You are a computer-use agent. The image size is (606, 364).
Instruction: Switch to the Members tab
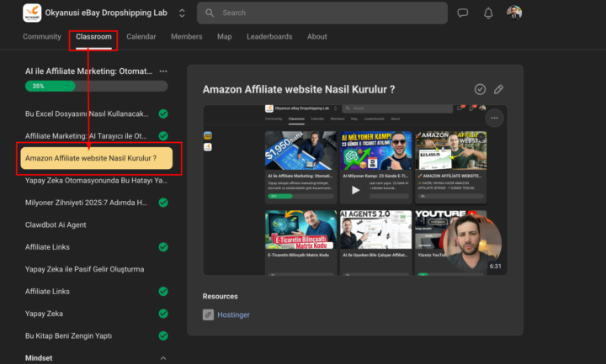pyautogui.click(x=187, y=37)
